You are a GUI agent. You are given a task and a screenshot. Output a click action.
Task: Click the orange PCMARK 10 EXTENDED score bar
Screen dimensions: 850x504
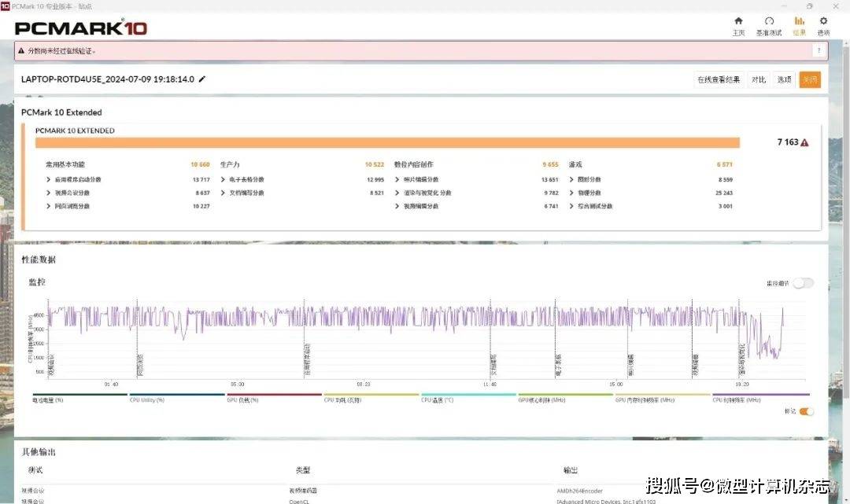click(x=387, y=142)
